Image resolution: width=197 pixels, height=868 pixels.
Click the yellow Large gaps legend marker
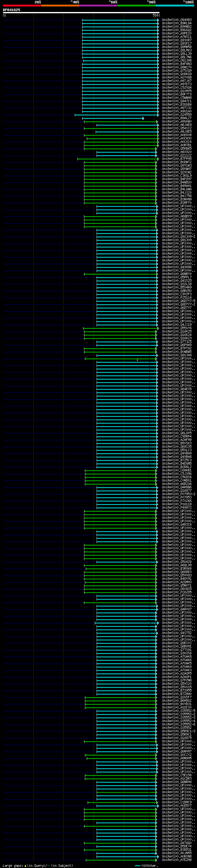pyautogui.click(x=26, y=865)
